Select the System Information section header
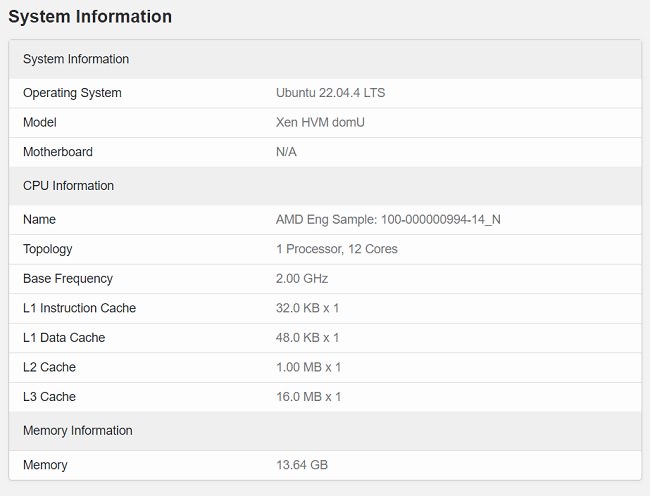650x496 pixels. pos(76,59)
